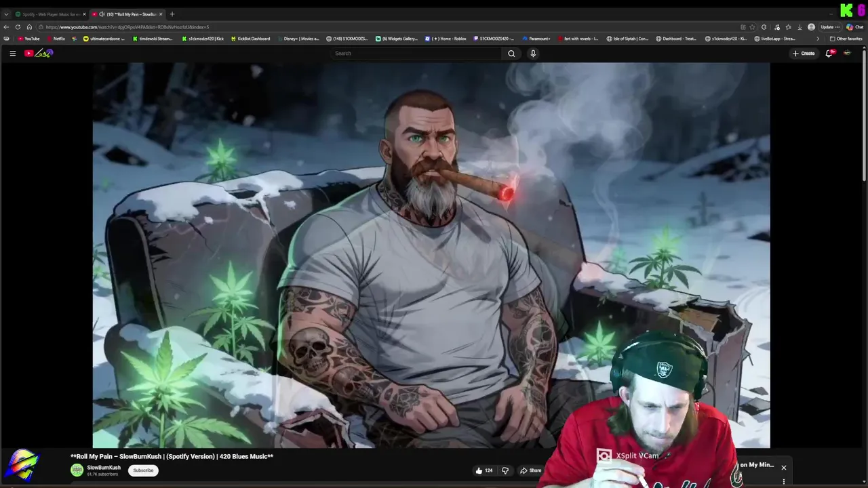Open the liveBot.app bookmark

tap(775, 39)
